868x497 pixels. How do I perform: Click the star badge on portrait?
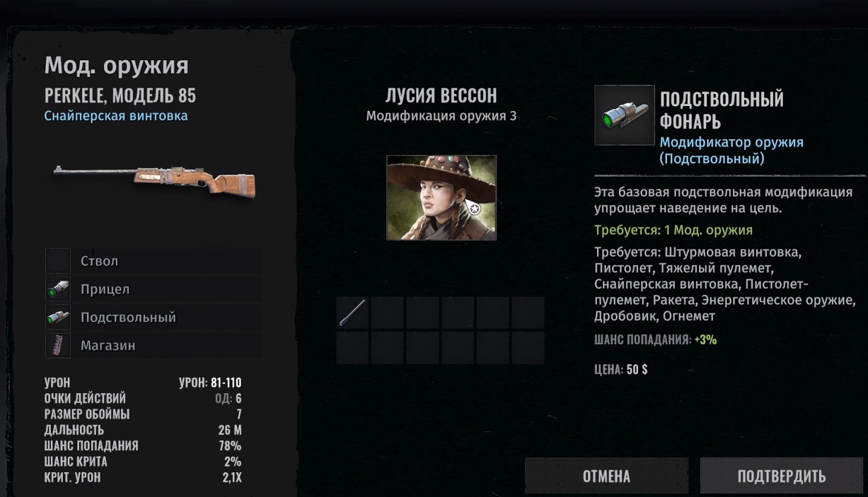pos(475,209)
